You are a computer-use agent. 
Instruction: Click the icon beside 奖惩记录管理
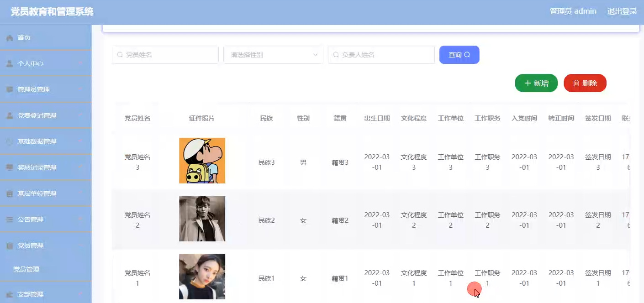click(x=10, y=168)
